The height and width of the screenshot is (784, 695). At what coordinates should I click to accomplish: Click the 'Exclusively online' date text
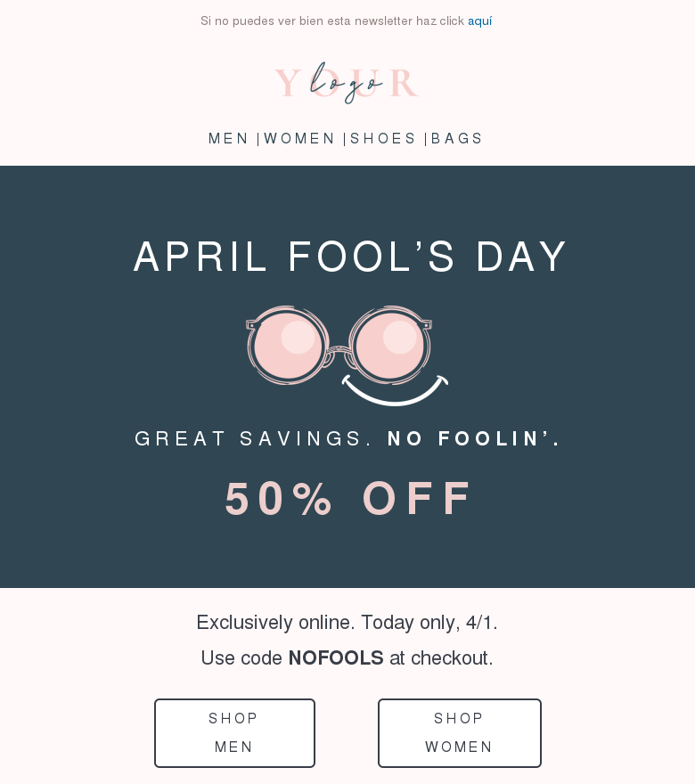point(347,623)
